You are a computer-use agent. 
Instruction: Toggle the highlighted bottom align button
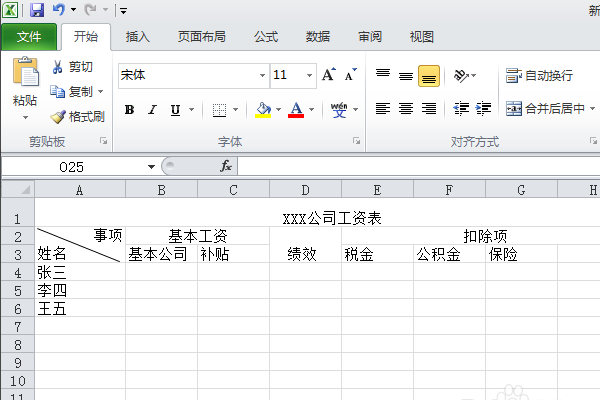click(x=429, y=76)
